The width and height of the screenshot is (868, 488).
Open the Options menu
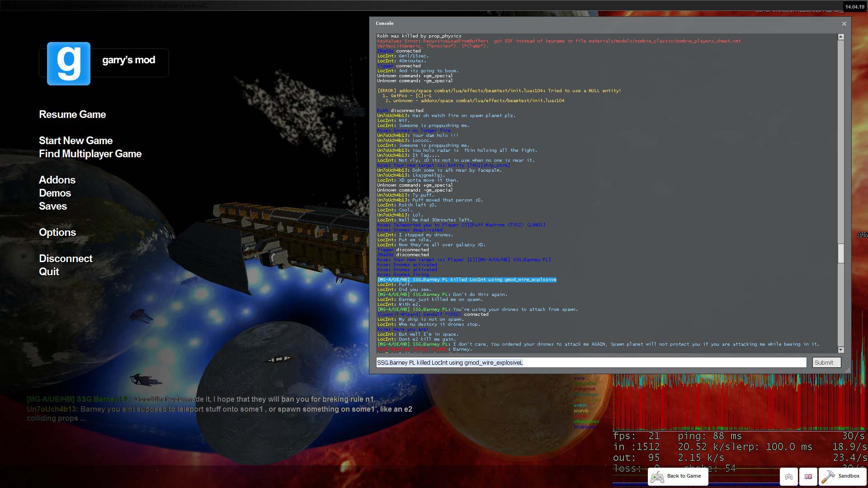coord(57,232)
